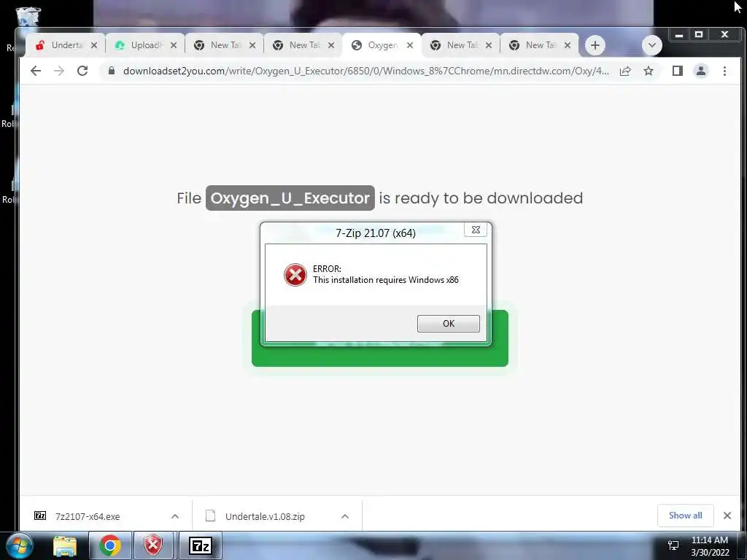Click the 7-Zip icon in downloads bar

[40, 516]
